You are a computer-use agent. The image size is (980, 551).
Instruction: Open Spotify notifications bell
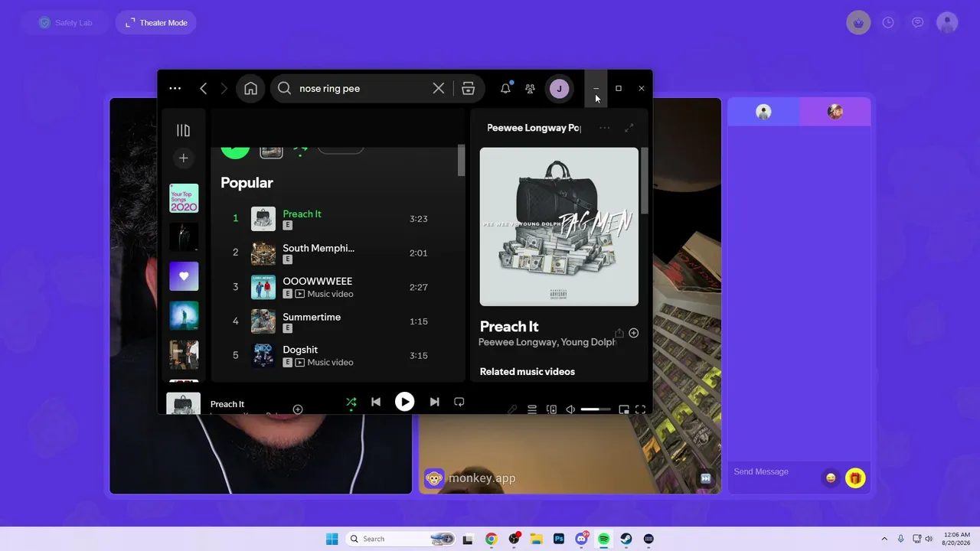pyautogui.click(x=505, y=89)
